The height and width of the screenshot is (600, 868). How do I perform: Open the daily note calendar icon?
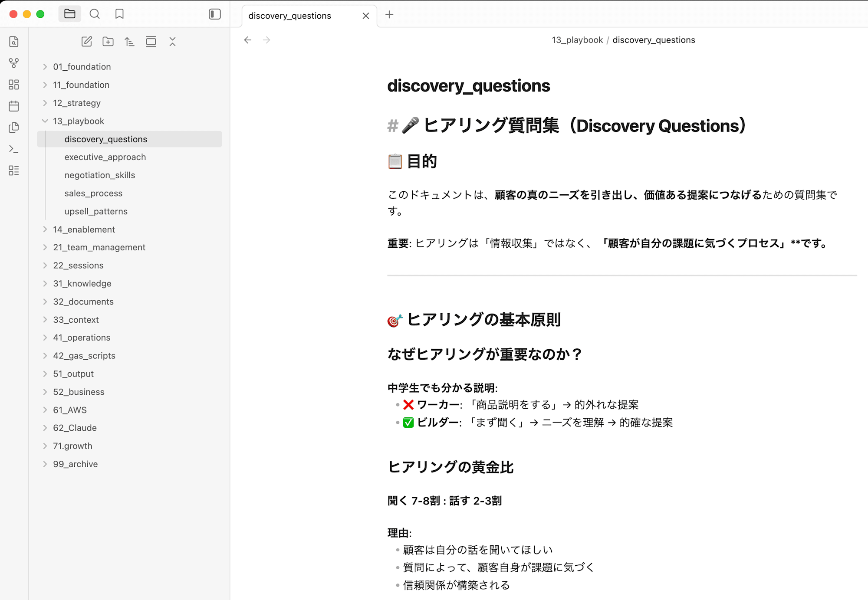14,106
